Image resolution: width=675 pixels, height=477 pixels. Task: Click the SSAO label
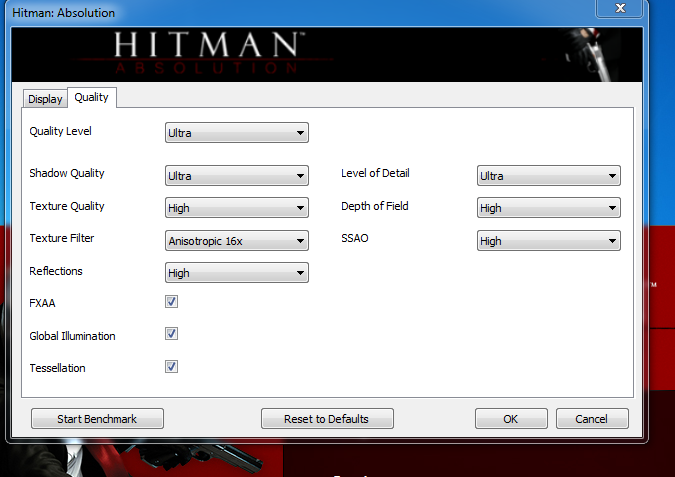point(355,238)
